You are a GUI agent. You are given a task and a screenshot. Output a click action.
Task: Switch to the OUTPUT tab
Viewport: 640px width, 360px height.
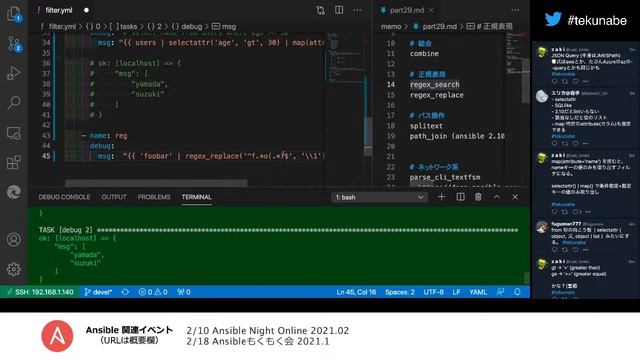point(114,197)
